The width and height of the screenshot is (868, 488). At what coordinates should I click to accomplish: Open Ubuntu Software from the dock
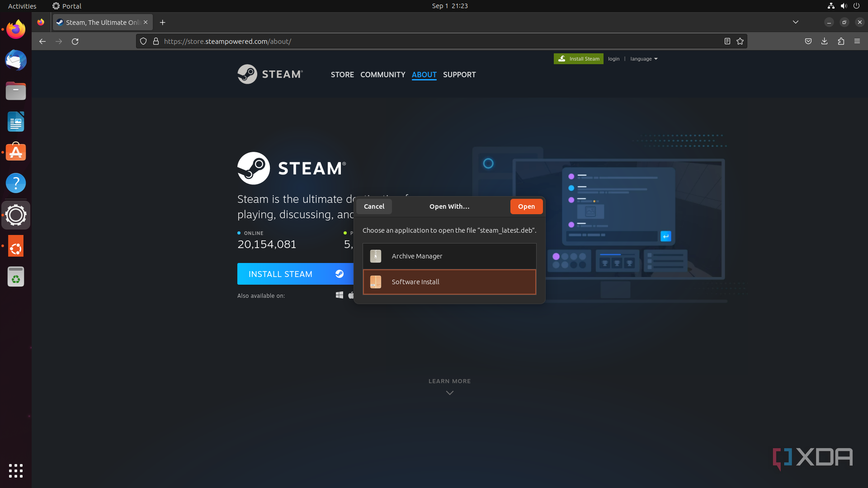coord(16,152)
